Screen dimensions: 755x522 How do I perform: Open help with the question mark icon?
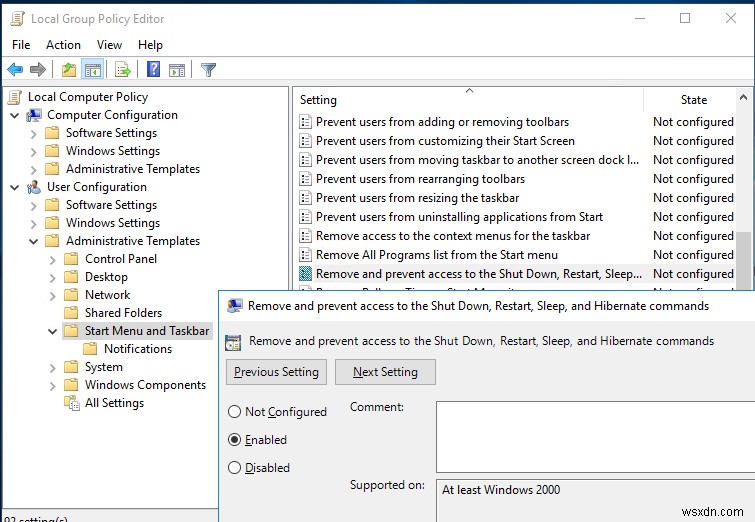(x=154, y=69)
